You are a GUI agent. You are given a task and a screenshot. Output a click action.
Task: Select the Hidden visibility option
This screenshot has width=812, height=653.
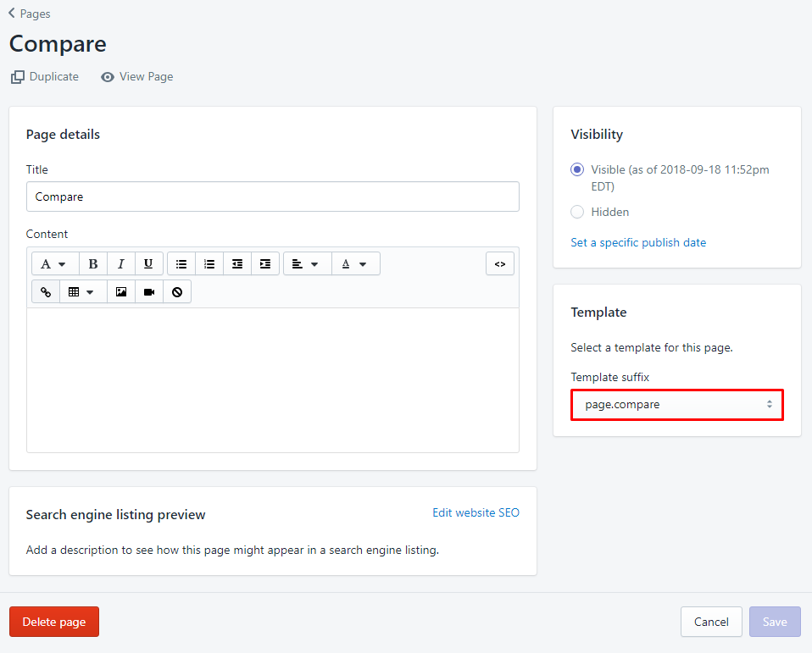(577, 212)
